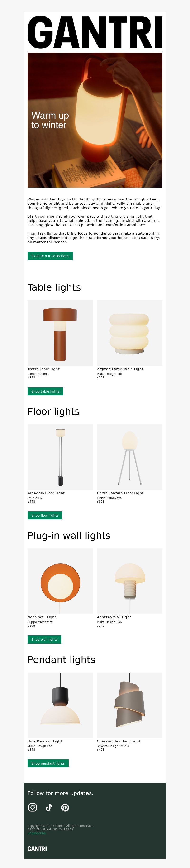Viewport: 190px width, 868px height.
Task: Click the Unsubscribe link in footer
Action: click(36, 833)
